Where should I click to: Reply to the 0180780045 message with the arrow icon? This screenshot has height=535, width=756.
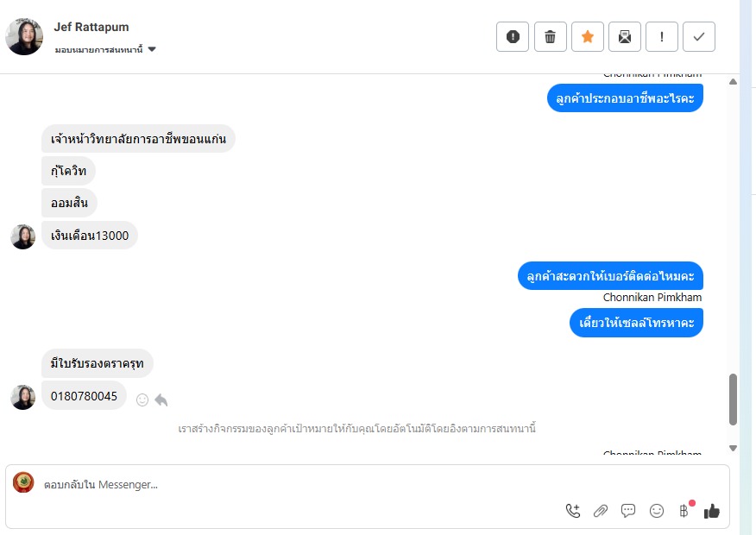[x=161, y=400]
